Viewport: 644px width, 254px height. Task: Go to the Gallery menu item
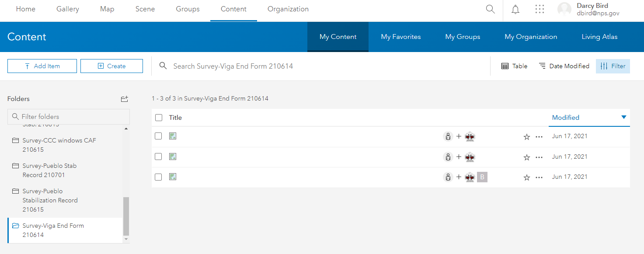[68, 9]
